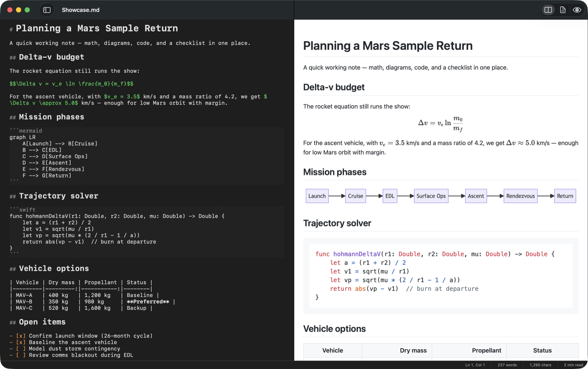This screenshot has height=369, width=588.
Task: Click the rendered 'Delta-v budget' preview heading
Action: point(334,87)
